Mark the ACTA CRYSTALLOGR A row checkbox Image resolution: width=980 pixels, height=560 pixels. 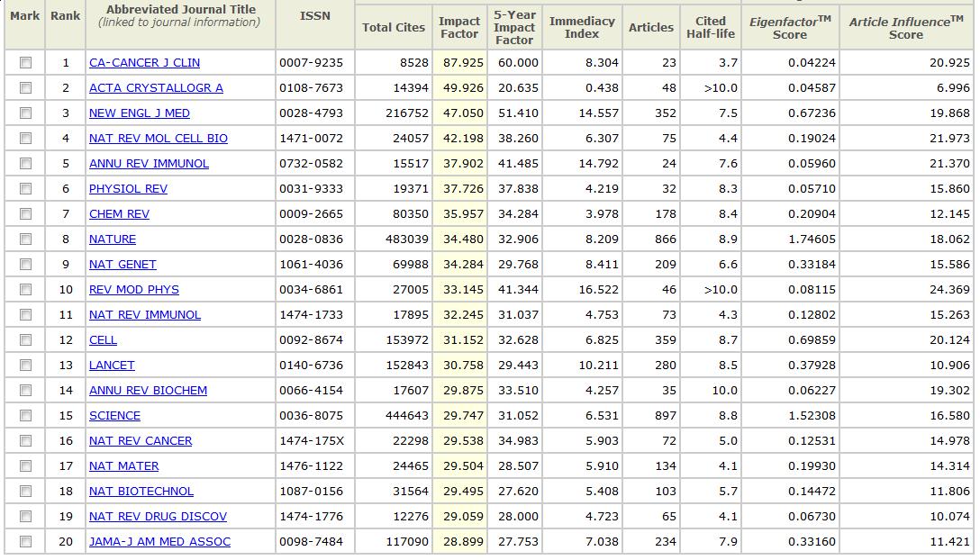pyautogui.click(x=25, y=88)
